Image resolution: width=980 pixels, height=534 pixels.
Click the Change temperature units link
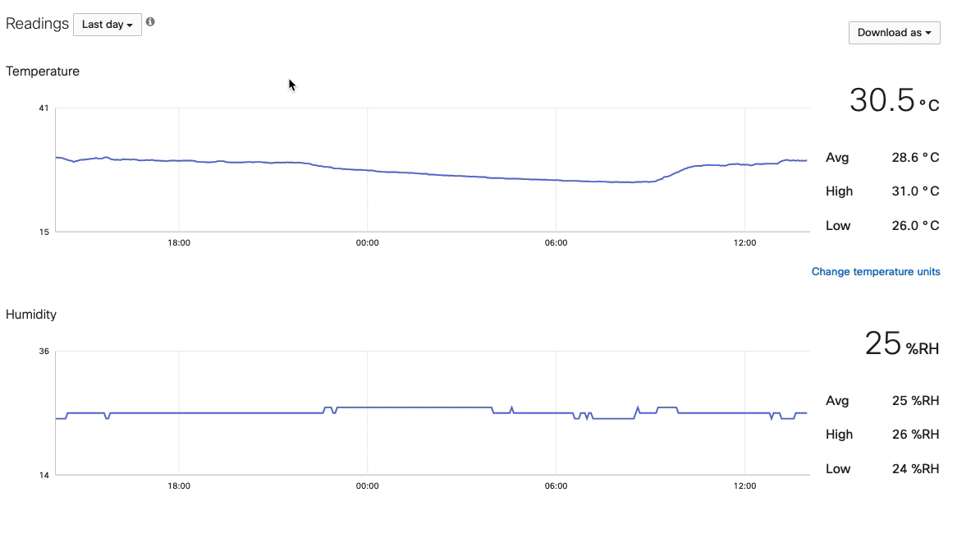click(875, 272)
